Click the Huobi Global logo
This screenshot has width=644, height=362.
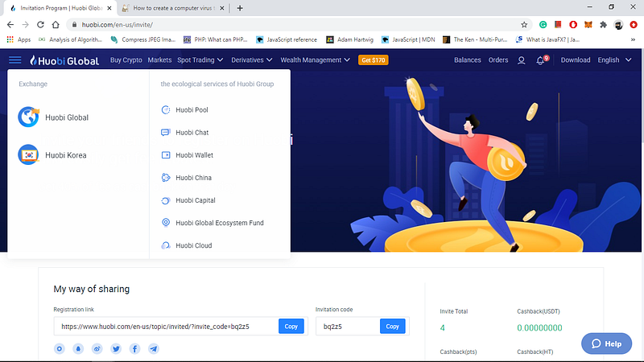click(x=64, y=60)
